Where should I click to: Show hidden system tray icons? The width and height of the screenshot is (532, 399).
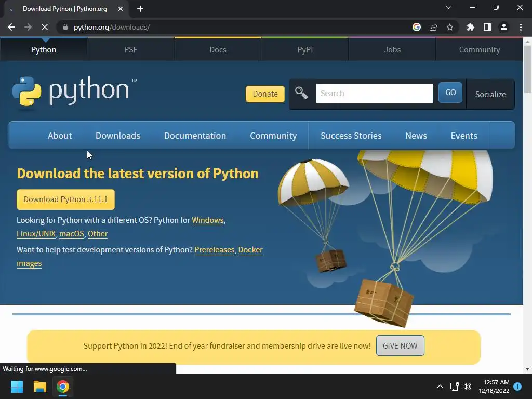point(440,387)
